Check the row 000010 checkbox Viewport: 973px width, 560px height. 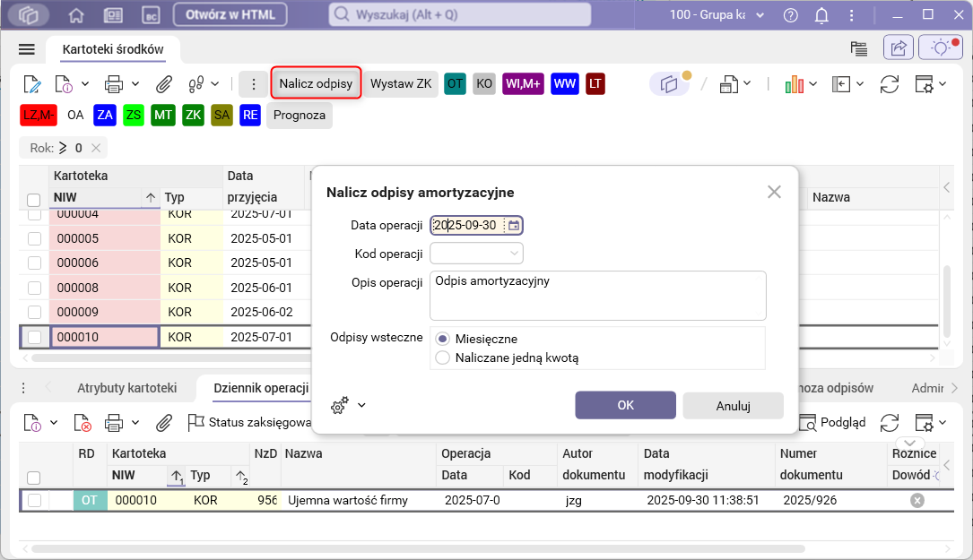tap(34, 337)
